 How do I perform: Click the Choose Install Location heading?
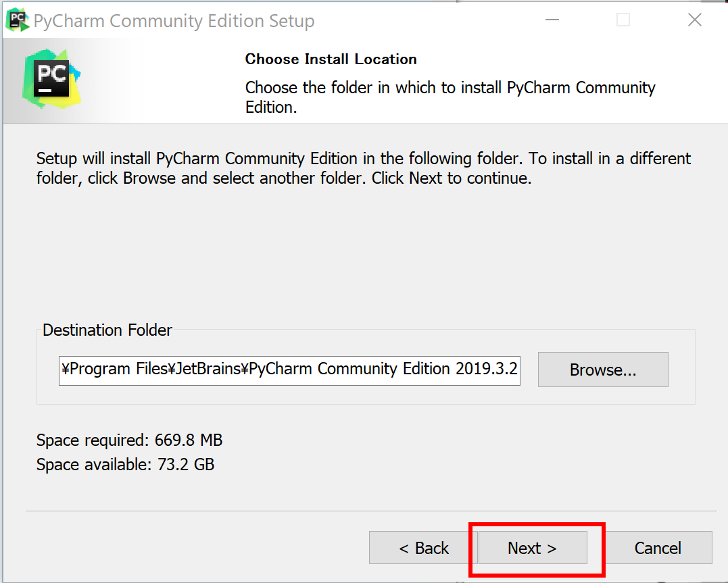tap(331, 59)
